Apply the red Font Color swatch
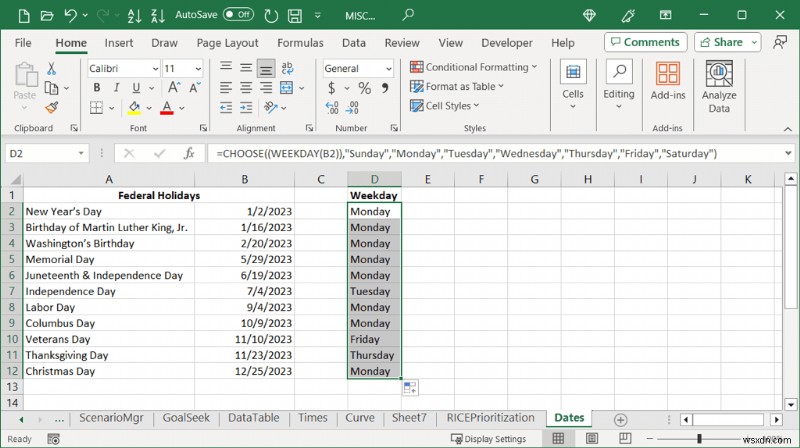The image size is (800, 448). pyautogui.click(x=167, y=108)
